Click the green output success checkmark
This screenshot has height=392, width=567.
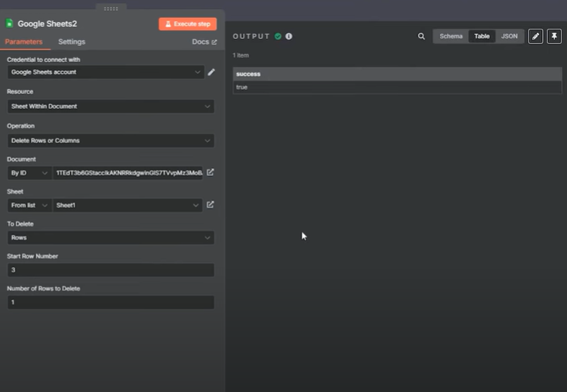[x=278, y=36]
